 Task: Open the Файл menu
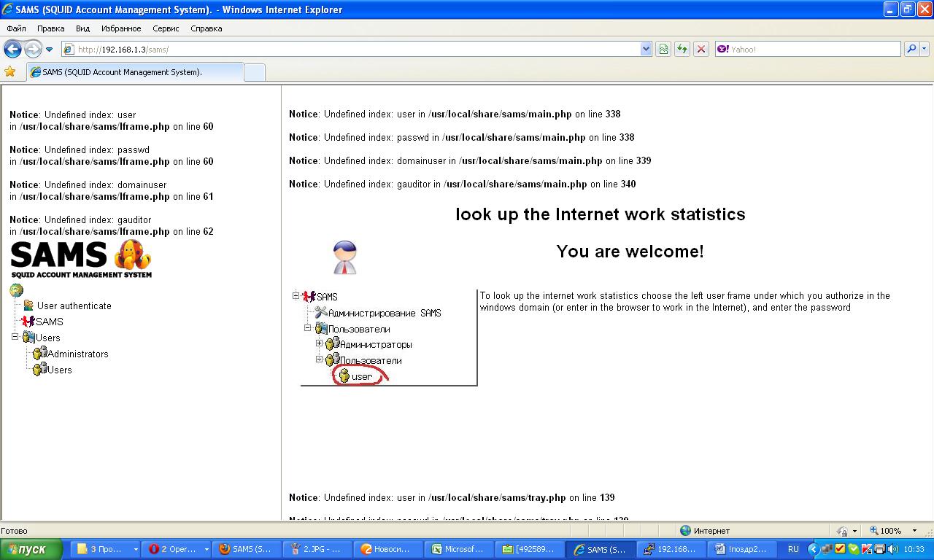click(16, 28)
